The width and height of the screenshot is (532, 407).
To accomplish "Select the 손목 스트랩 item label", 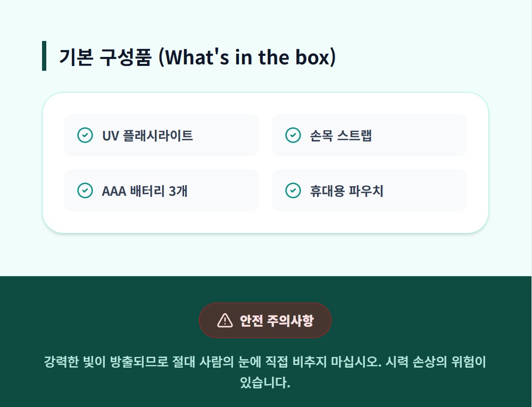I will (x=341, y=136).
